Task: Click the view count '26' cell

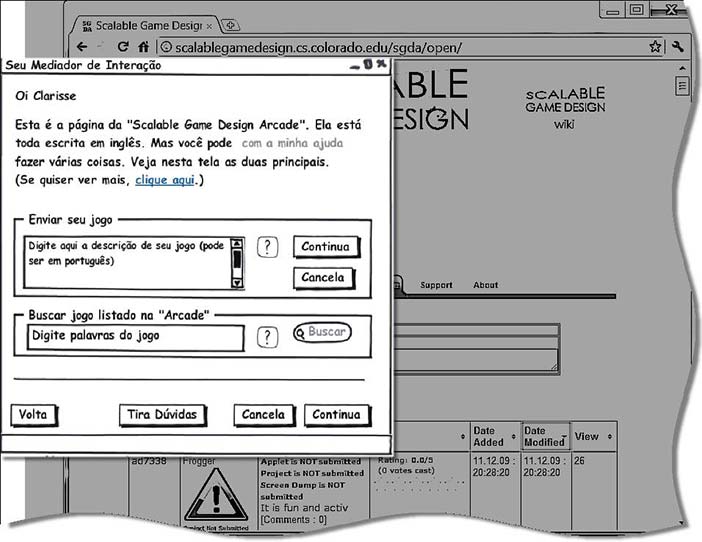Action: click(x=579, y=461)
